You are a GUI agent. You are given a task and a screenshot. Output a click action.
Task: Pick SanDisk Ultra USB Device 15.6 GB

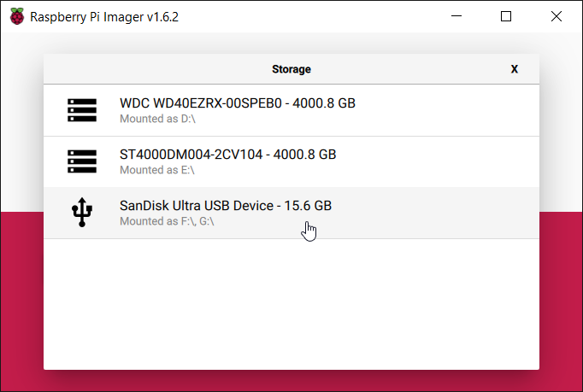click(225, 207)
